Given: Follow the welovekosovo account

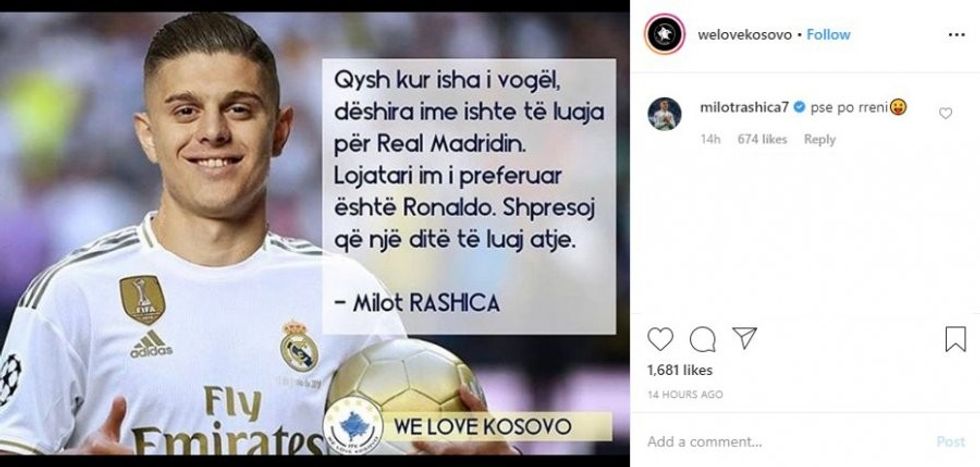Looking at the screenshot, I should (828, 34).
